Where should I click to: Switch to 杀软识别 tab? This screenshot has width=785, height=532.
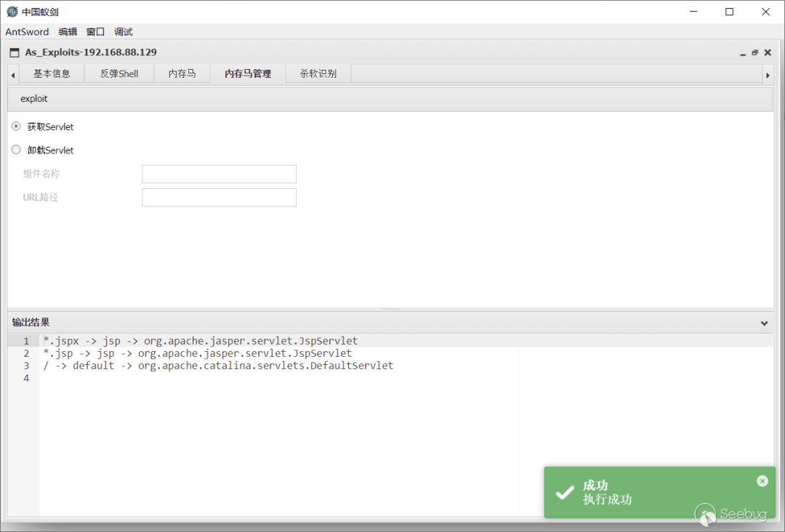[x=318, y=73]
